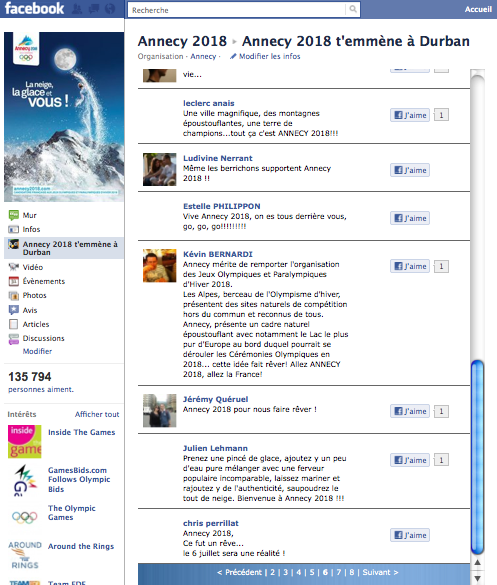Click Annecy 2018 in the page title
This screenshot has height=585, width=497.
coord(182,41)
